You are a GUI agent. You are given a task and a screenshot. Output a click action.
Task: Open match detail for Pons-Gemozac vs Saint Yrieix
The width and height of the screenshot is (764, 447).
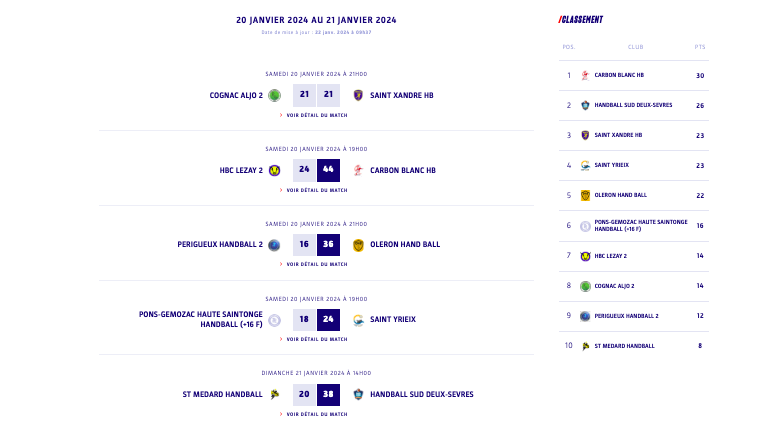point(316,339)
